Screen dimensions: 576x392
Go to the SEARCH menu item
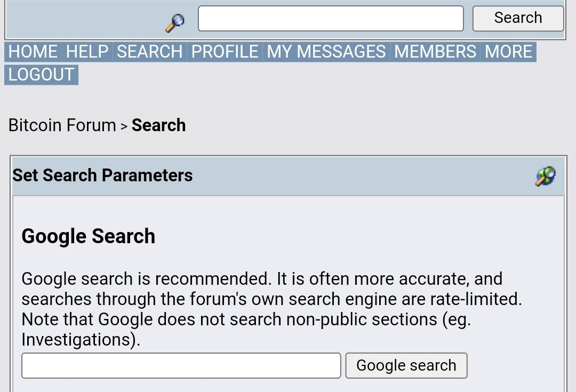pyautogui.click(x=150, y=52)
